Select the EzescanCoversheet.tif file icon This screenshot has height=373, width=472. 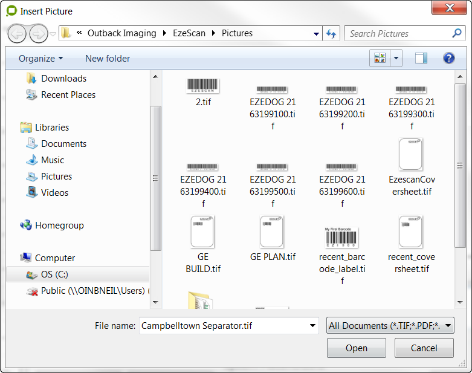411,154
